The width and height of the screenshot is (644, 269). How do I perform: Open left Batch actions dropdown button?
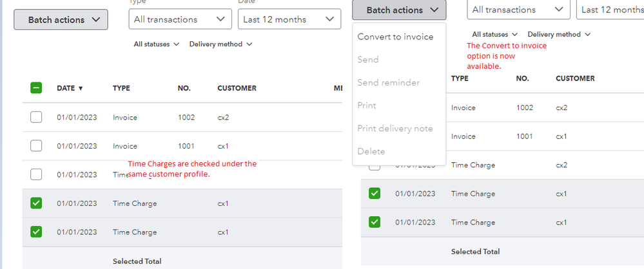(x=61, y=20)
